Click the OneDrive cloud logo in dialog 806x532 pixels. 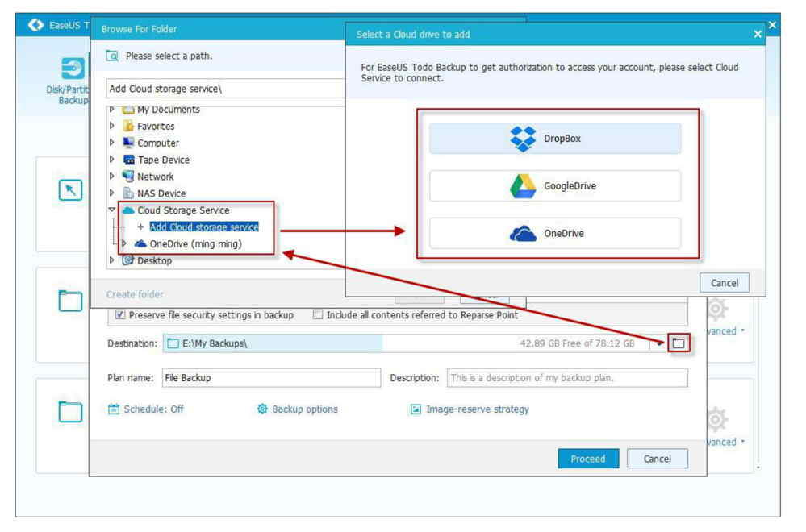point(523,234)
